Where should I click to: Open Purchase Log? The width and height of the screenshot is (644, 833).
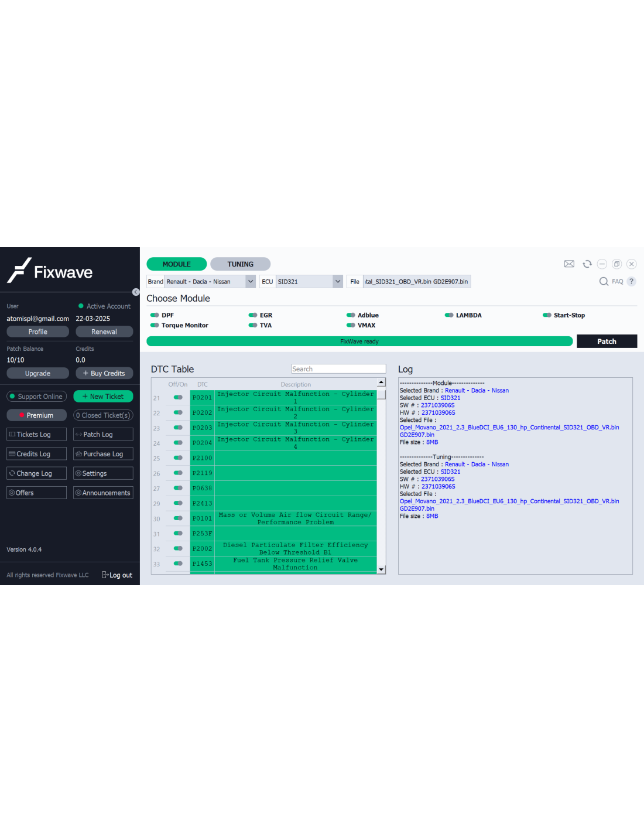[x=103, y=454]
